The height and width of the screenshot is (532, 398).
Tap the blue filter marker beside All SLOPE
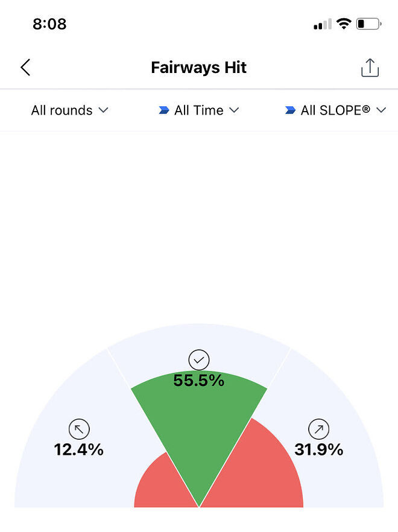click(x=290, y=110)
